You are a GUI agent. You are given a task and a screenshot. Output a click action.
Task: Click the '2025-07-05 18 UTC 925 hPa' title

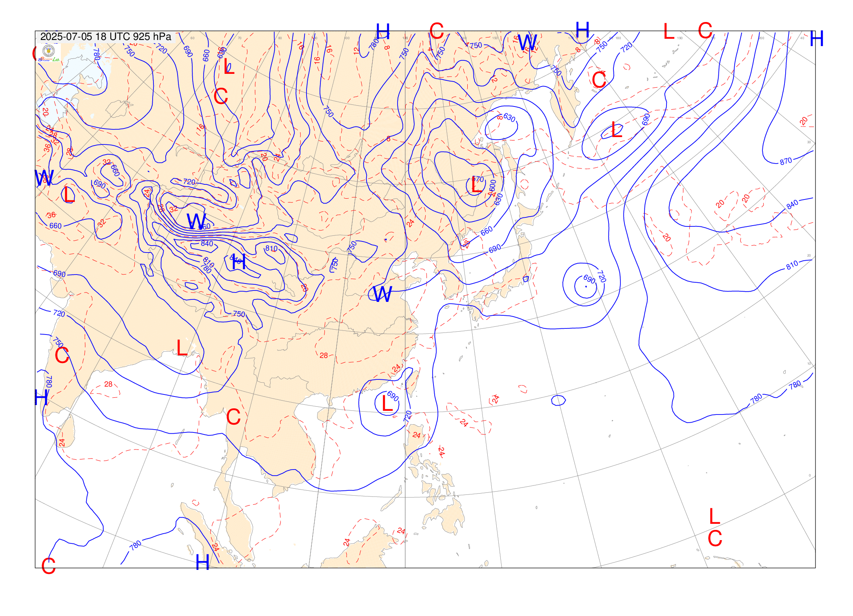tap(105, 37)
